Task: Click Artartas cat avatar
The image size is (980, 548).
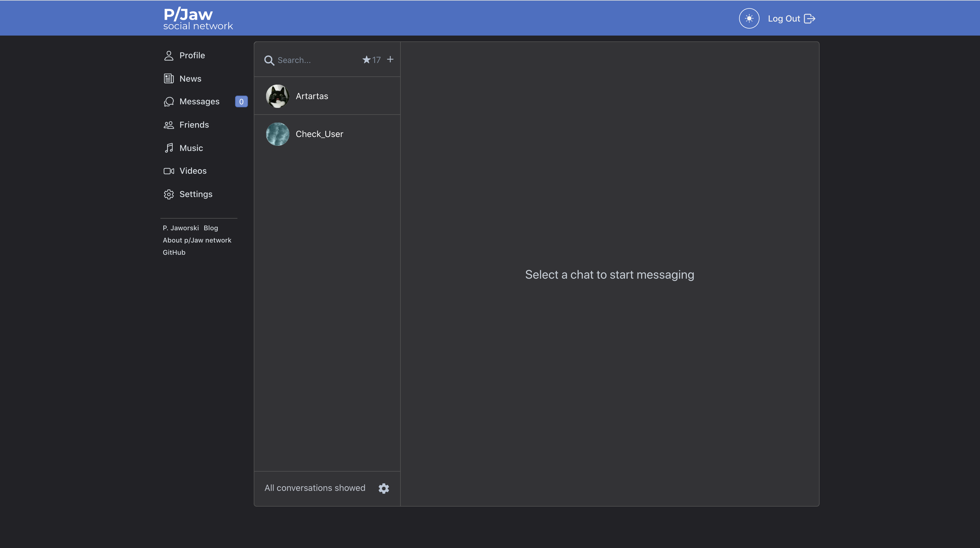Action: [277, 96]
